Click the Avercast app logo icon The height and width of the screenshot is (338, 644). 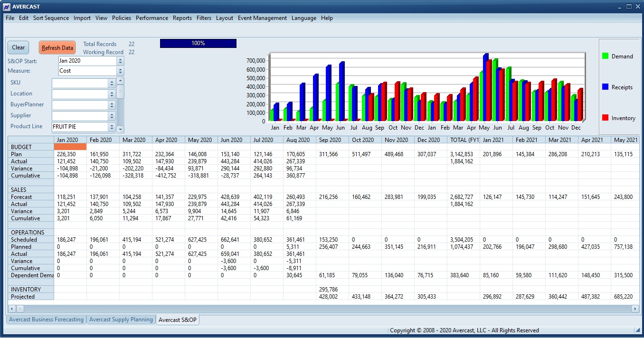7,7
